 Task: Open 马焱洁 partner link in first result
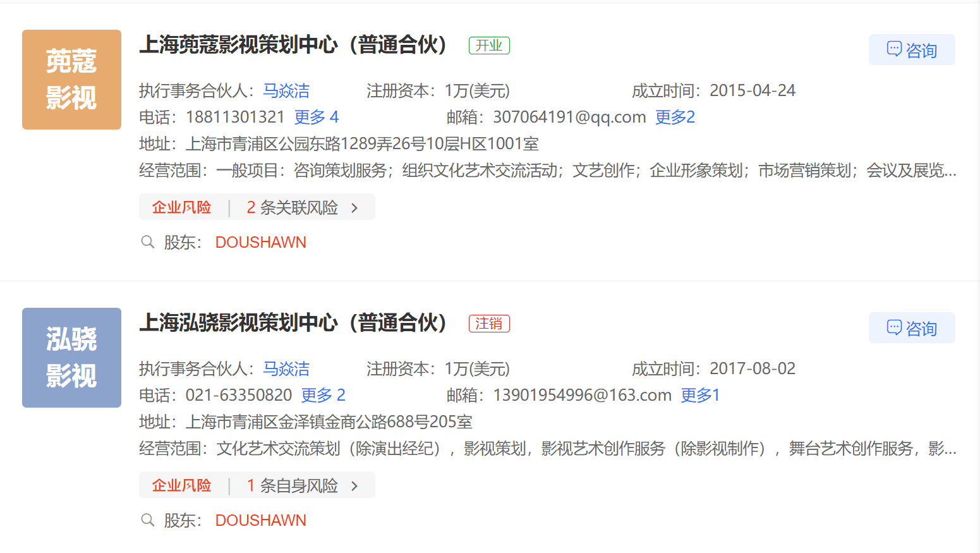click(x=286, y=91)
